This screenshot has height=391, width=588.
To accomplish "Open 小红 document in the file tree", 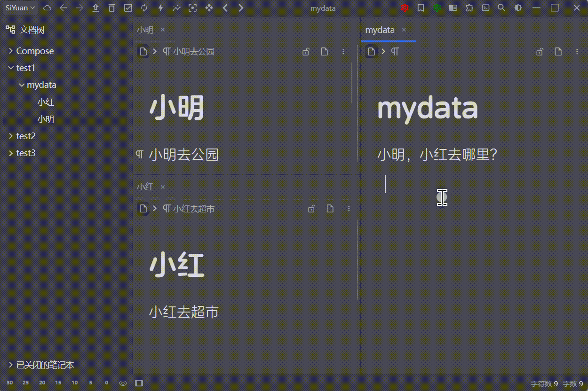I will (x=46, y=102).
